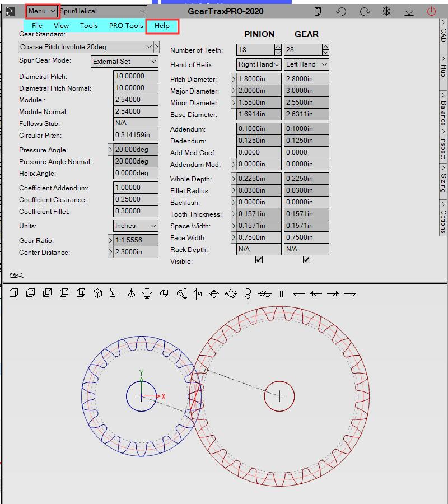Decrease Gear Number of Teeth with stepper

click(x=325, y=53)
